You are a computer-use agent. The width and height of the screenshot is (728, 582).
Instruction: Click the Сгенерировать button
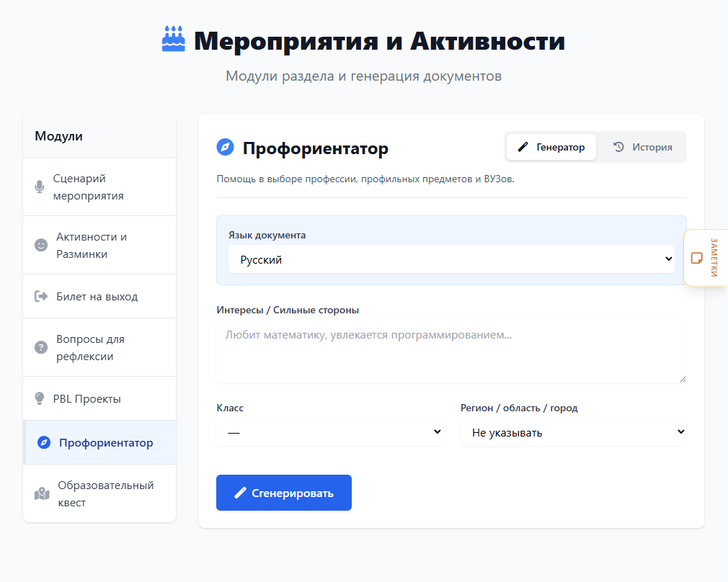(284, 493)
